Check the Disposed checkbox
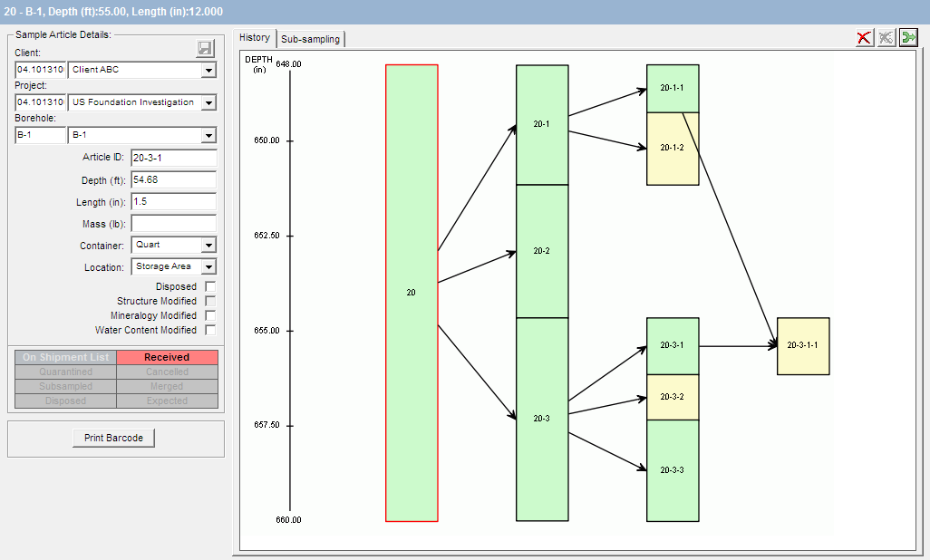 coord(210,287)
